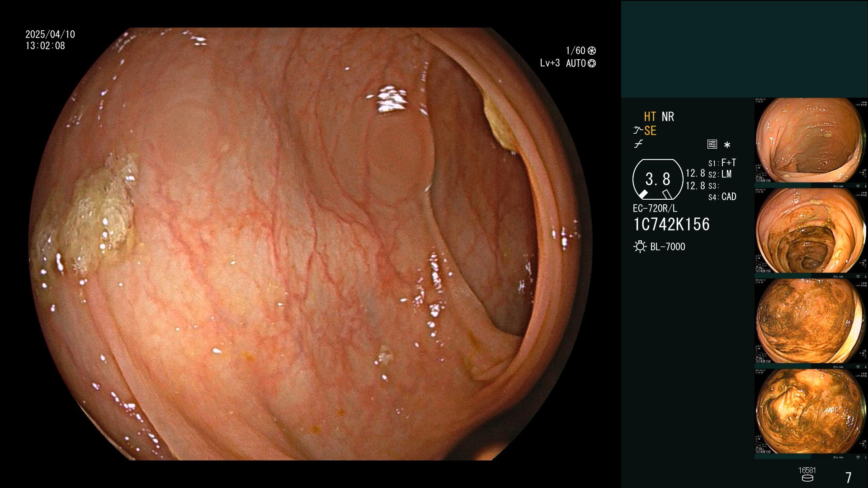The height and width of the screenshot is (488, 868).
Task: Click the Lv+3 brightness level indicator
Action: 550,63
